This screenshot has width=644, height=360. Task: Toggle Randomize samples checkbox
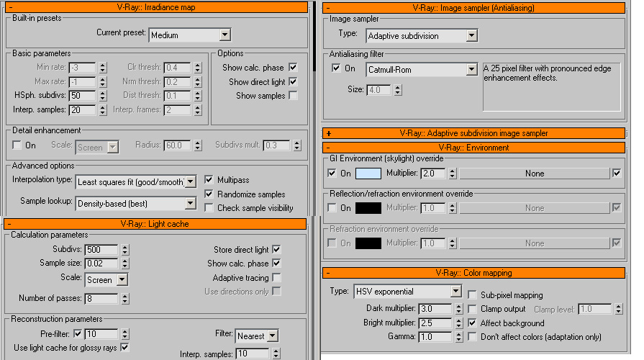209,194
